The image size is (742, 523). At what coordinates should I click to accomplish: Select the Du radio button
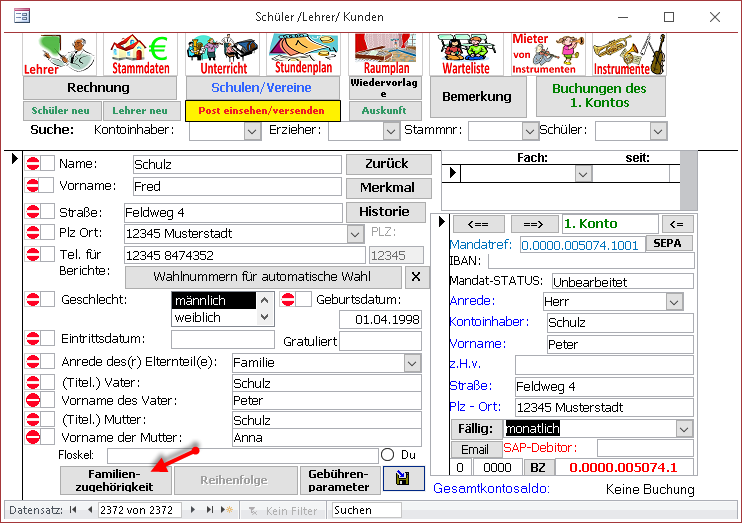point(388,455)
